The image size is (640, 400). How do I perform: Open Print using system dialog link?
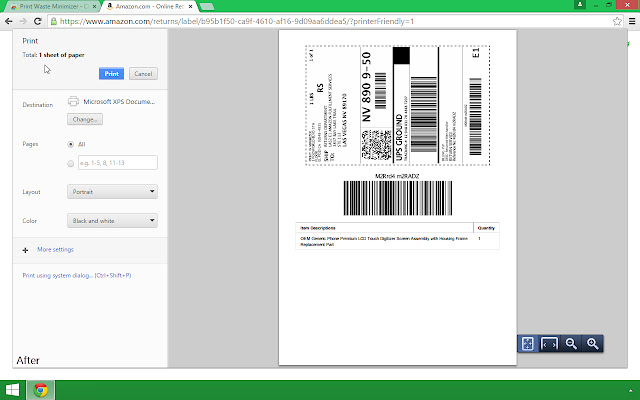77,276
